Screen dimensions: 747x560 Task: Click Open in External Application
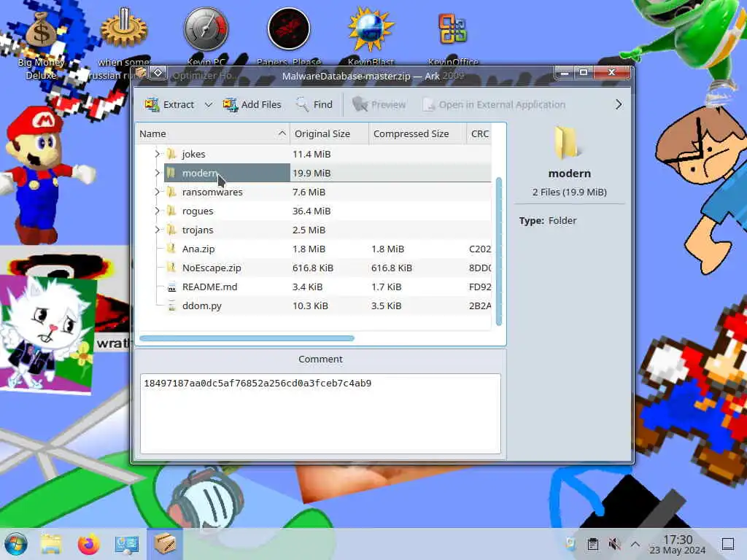pos(494,104)
